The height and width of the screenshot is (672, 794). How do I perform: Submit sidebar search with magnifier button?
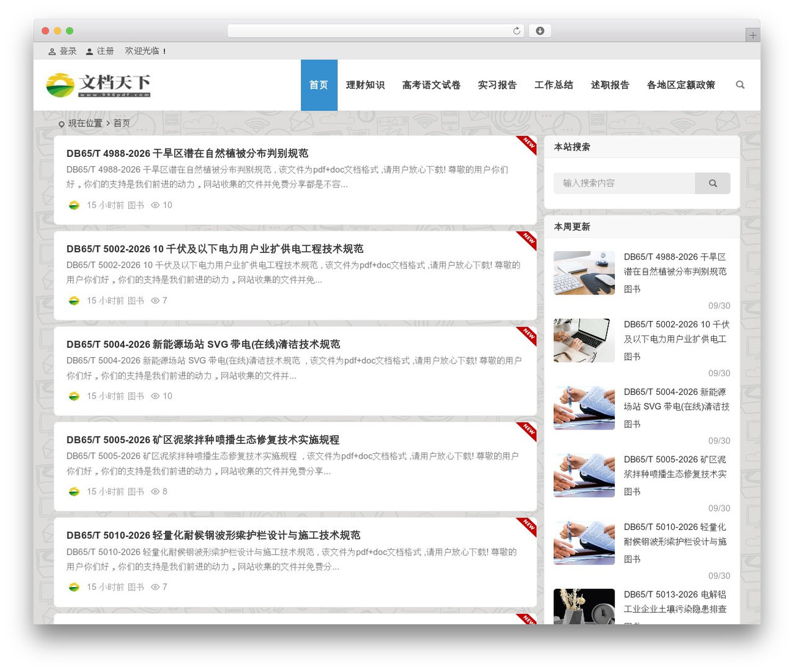pos(713,183)
